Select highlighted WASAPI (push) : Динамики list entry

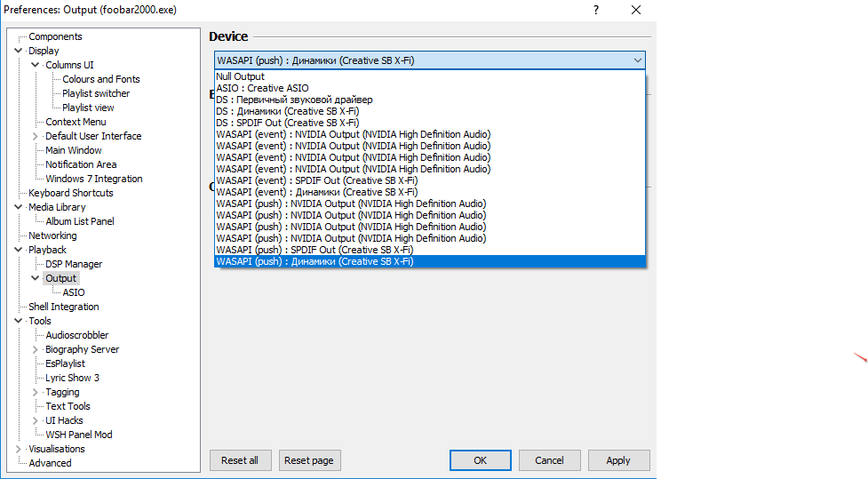coord(430,261)
